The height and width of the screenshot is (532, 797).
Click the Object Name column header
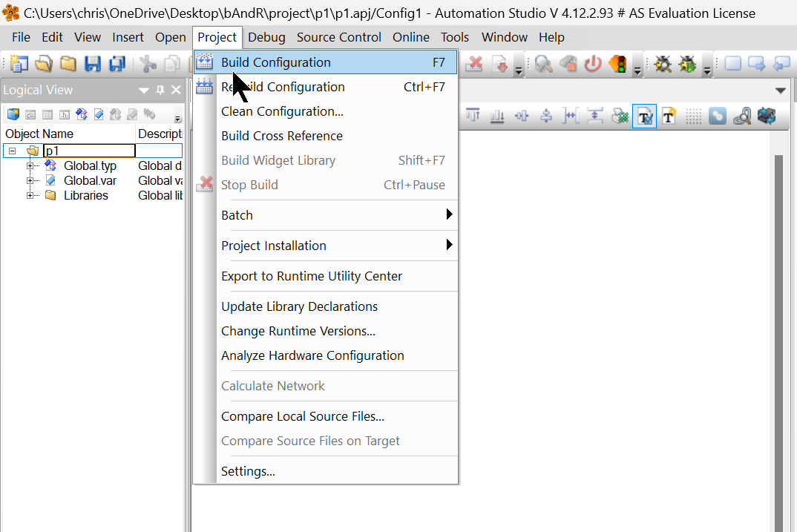point(68,134)
